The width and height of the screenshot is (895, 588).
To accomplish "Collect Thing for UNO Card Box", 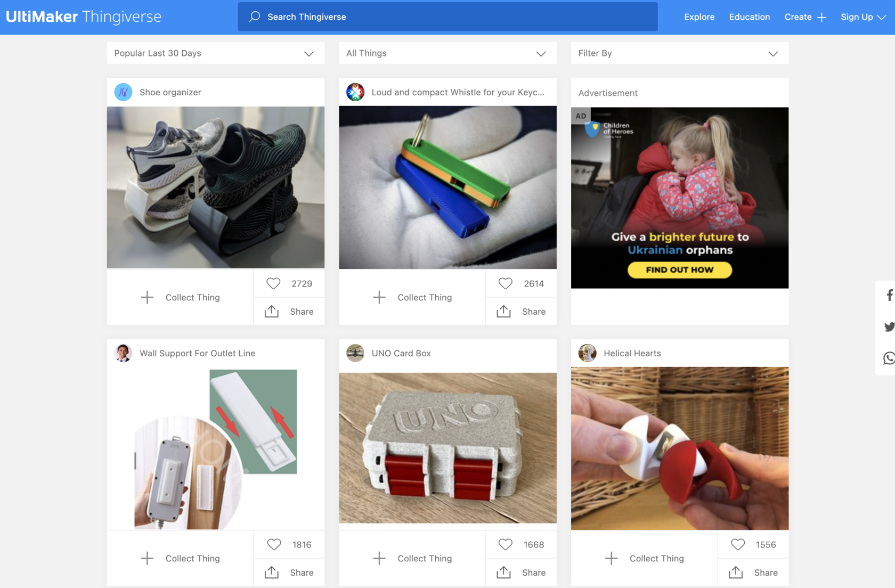I will pos(412,558).
